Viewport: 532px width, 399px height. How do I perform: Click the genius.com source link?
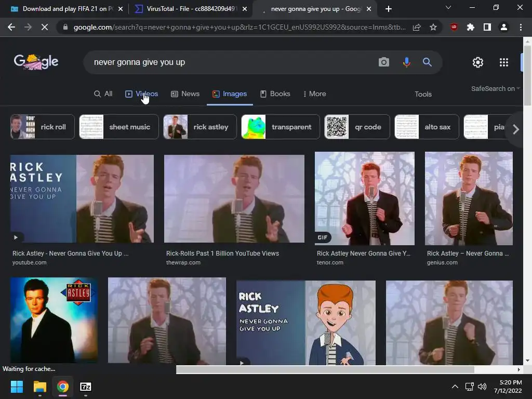pyautogui.click(x=442, y=262)
